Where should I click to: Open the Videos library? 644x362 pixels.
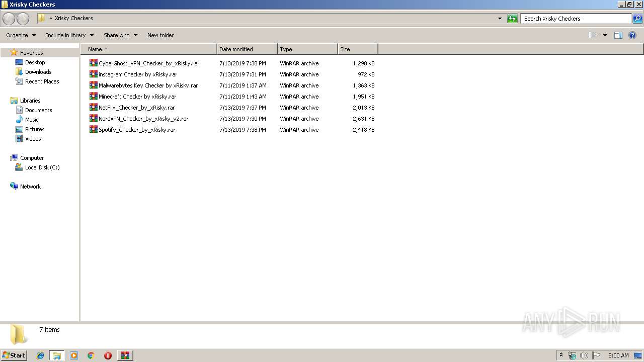click(33, 139)
